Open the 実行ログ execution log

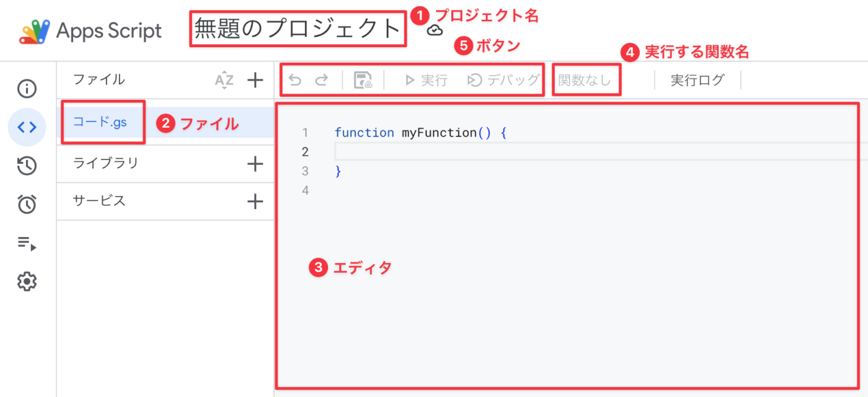click(697, 80)
